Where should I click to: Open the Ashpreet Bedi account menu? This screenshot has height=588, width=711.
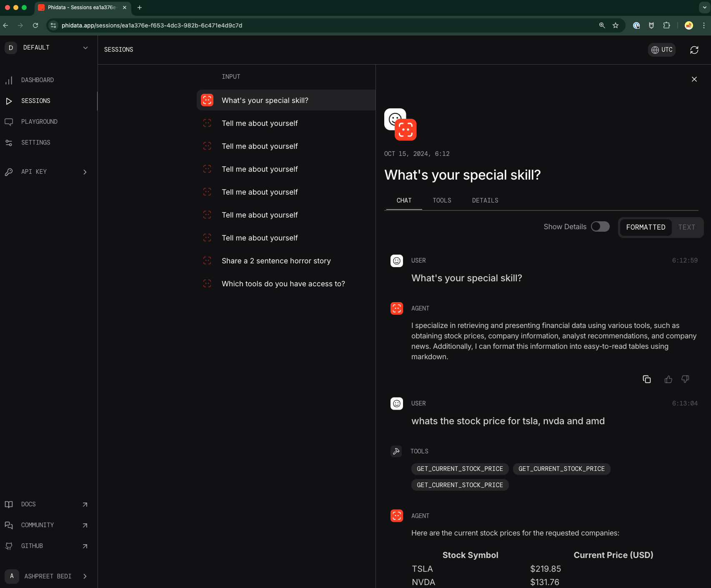point(48,576)
